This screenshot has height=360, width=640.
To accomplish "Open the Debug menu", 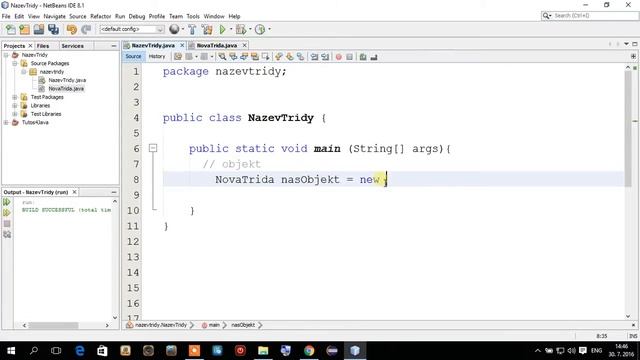I will (x=137, y=16).
